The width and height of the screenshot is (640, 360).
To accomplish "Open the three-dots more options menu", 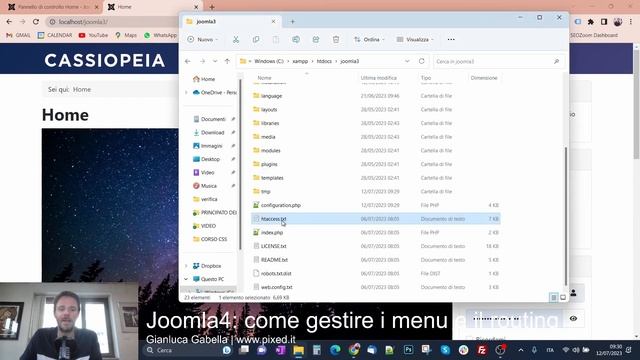I will click(x=451, y=40).
